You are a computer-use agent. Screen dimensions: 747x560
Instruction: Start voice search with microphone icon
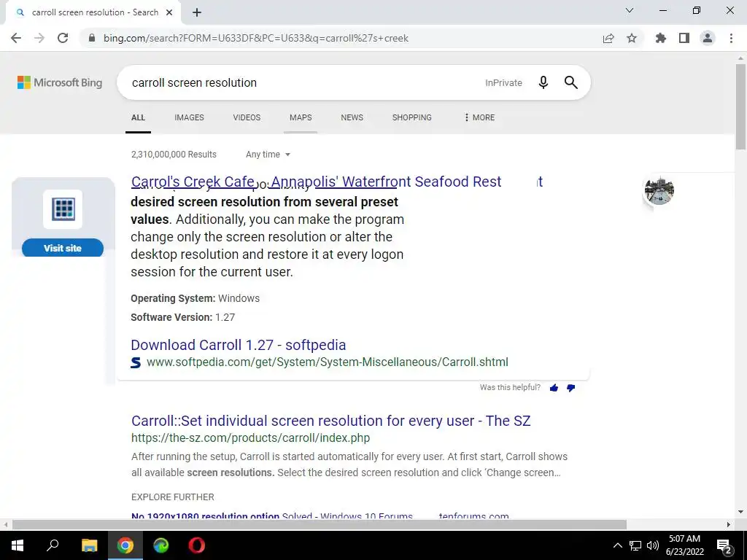tap(543, 82)
